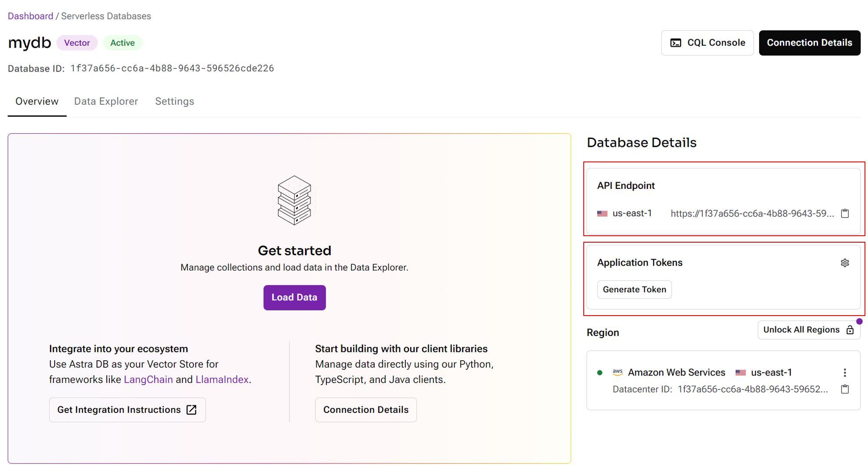Click the AWS logo in Region card
The height and width of the screenshot is (471, 868).
point(617,372)
